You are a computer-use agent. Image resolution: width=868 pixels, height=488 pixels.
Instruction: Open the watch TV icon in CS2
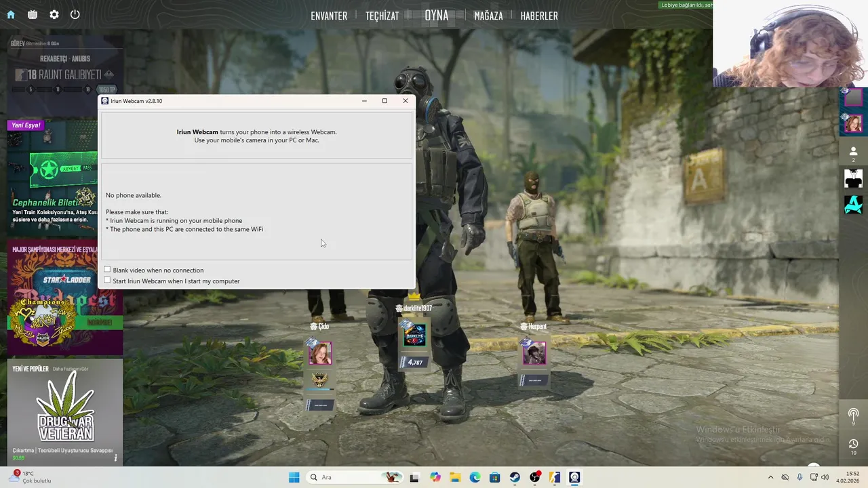click(33, 14)
